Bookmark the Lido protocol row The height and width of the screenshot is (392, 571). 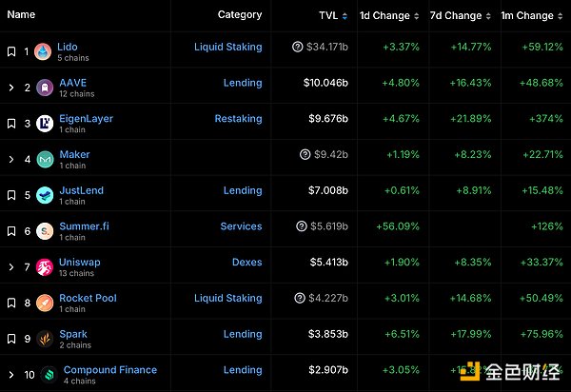click(x=11, y=51)
